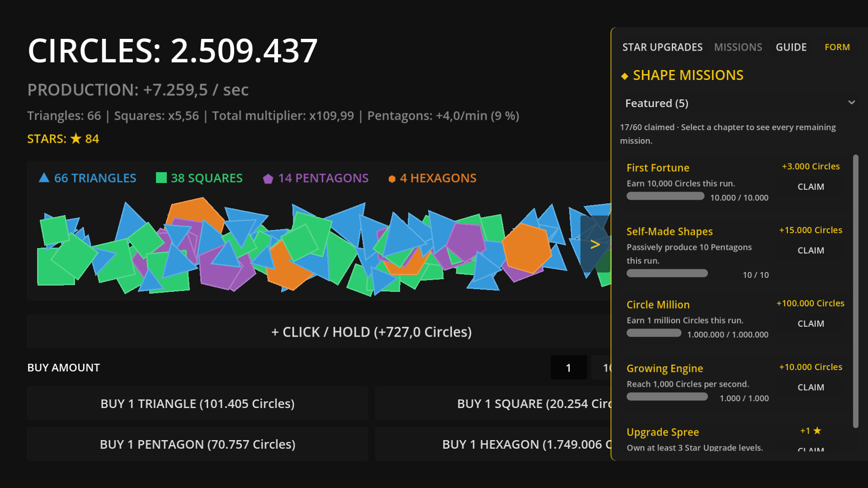This screenshot has width=868, height=488.
Task: Click the PRODUCTION: +7.259,5 / sec text
Action: pyautogui.click(x=138, y=90)
